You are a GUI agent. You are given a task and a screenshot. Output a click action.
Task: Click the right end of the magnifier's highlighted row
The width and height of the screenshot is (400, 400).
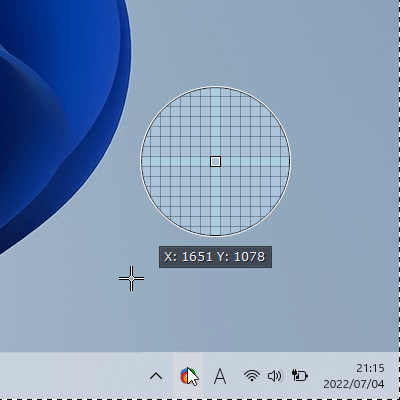[x=284, y=162]
